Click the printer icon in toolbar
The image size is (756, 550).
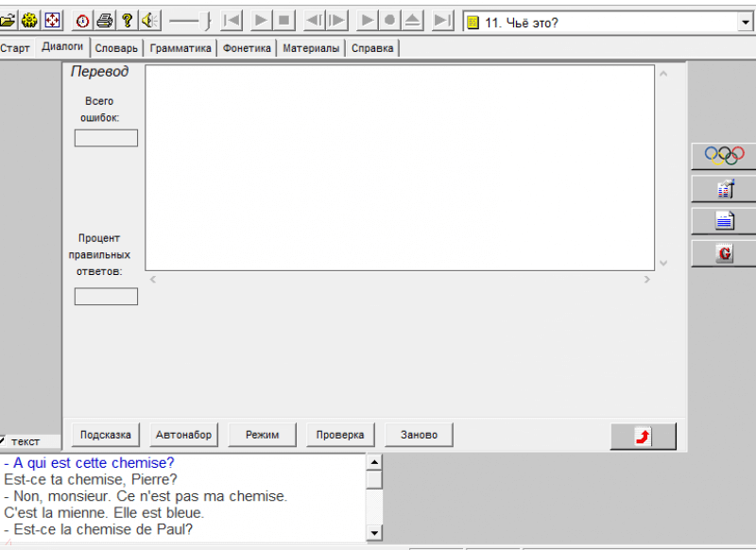point(105,21)
